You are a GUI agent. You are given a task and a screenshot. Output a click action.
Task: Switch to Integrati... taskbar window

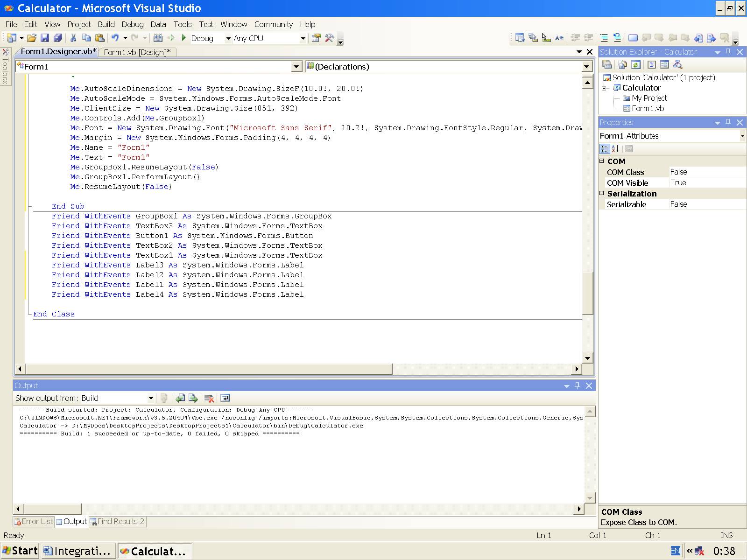click(78, 551)
